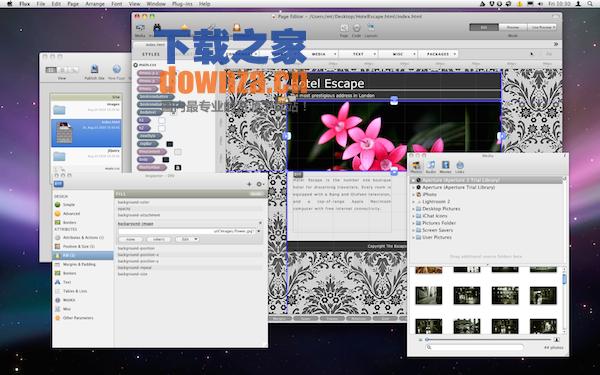600x375 pixels.
Task: Open the Arrange menu
Action: click(x=95, y=4)
